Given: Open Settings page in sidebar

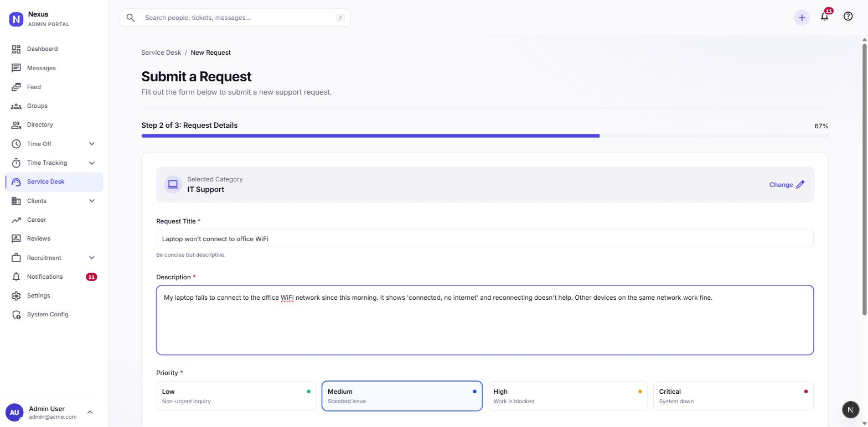Looking at the screenshot, I should point(54,296).
